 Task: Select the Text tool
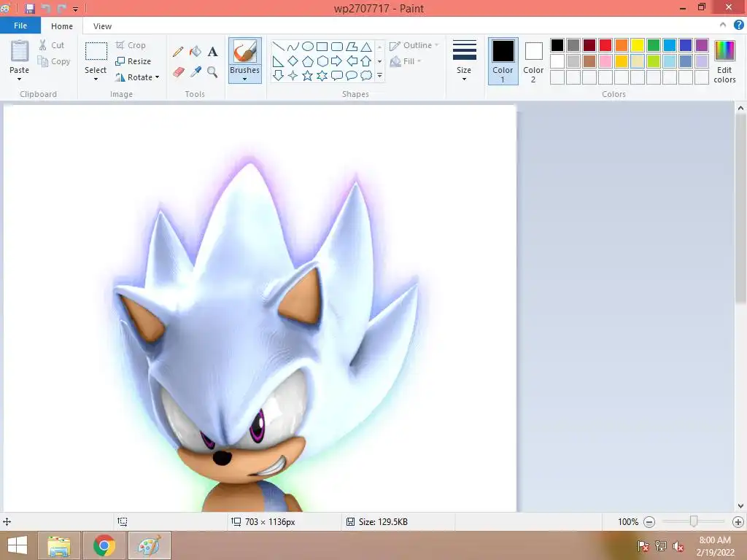[x=212, y=52]
